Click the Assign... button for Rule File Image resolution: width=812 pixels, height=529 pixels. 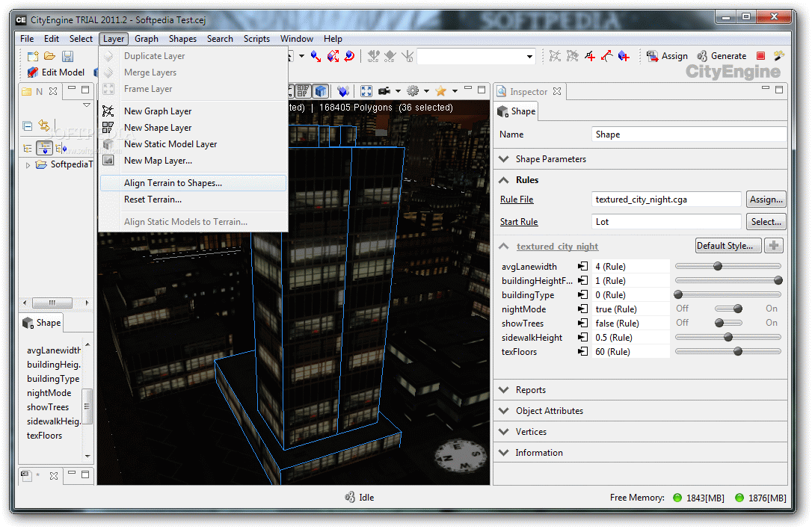pyautogui.click(x=766, y=199)
